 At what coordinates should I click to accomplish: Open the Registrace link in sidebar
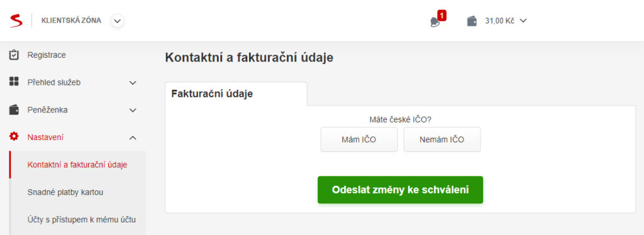click(x=47, y=55)
